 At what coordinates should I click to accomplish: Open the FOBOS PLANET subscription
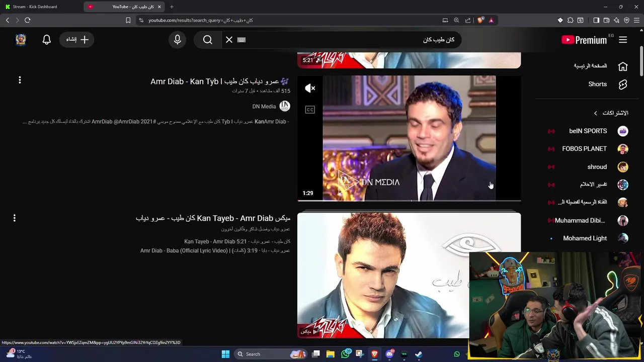[x=588, y=149]
